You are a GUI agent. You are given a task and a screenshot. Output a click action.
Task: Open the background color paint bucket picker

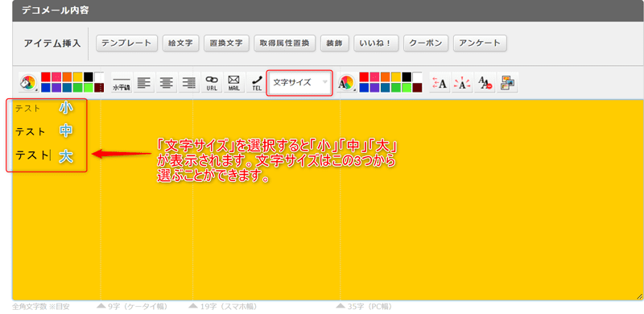pyautogui.click(x=28, y=83)
